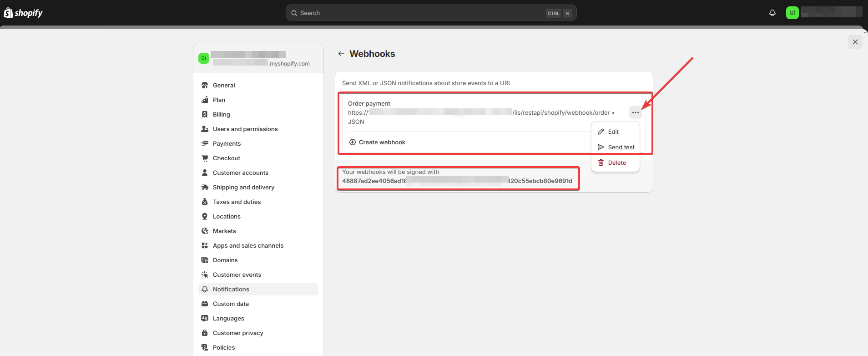Open Markets globe icon
This screenshot has height=356, width=868.
pos(205,231)
